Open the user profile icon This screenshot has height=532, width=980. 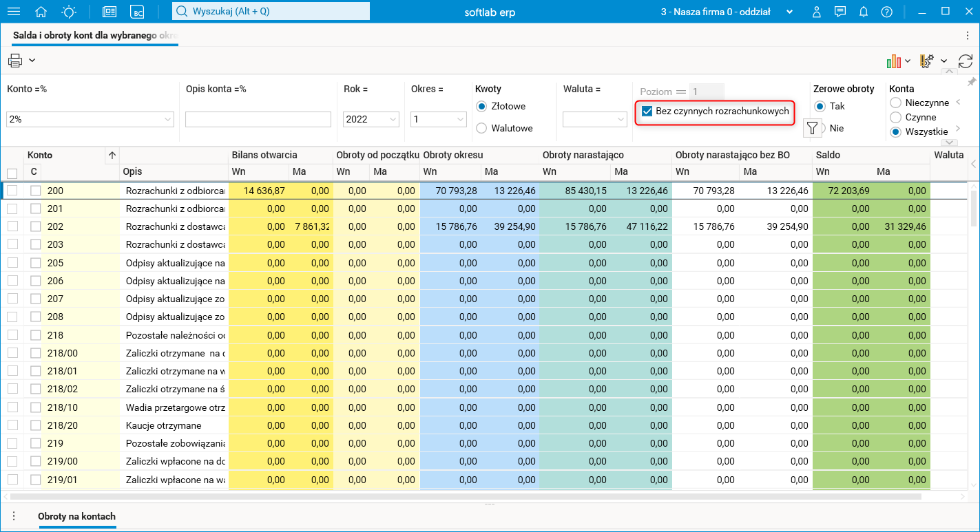point(817,12)
